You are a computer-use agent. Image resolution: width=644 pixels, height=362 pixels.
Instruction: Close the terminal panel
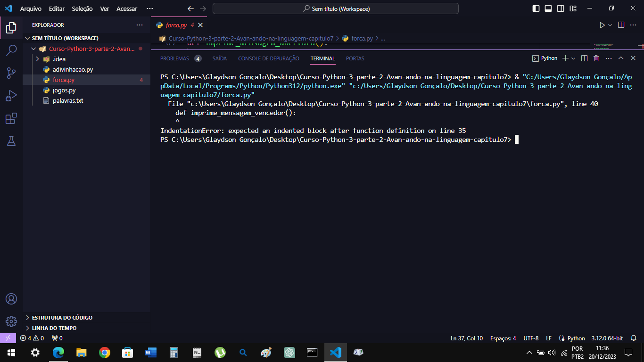click(x=633, y=58)
